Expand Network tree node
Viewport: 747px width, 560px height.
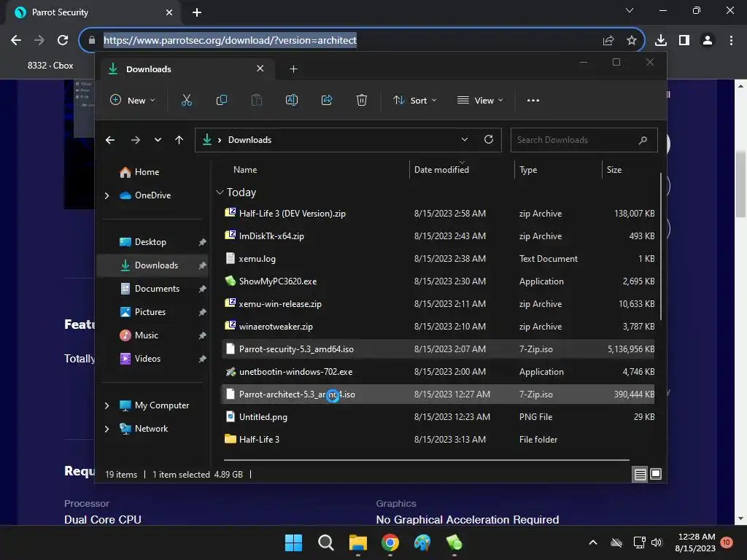coord(107,429)
